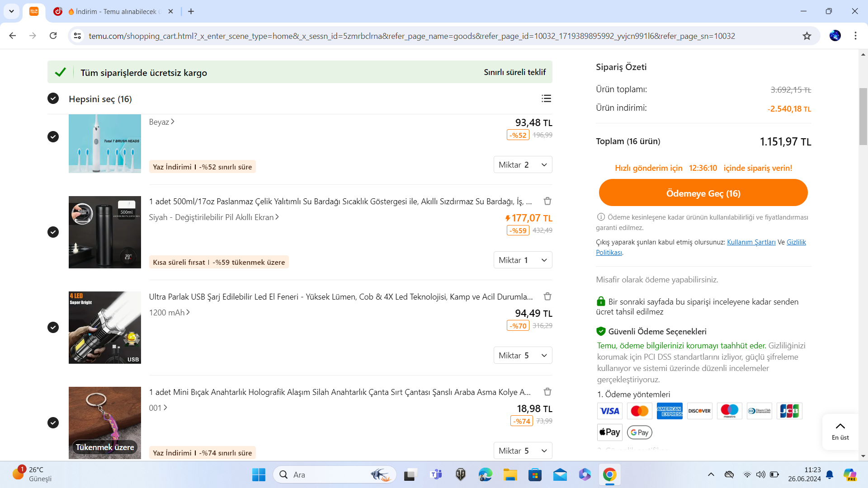Open the steel water bottle thumbnail
Viewport: 868px width, 488px height.
coord(105,232)
